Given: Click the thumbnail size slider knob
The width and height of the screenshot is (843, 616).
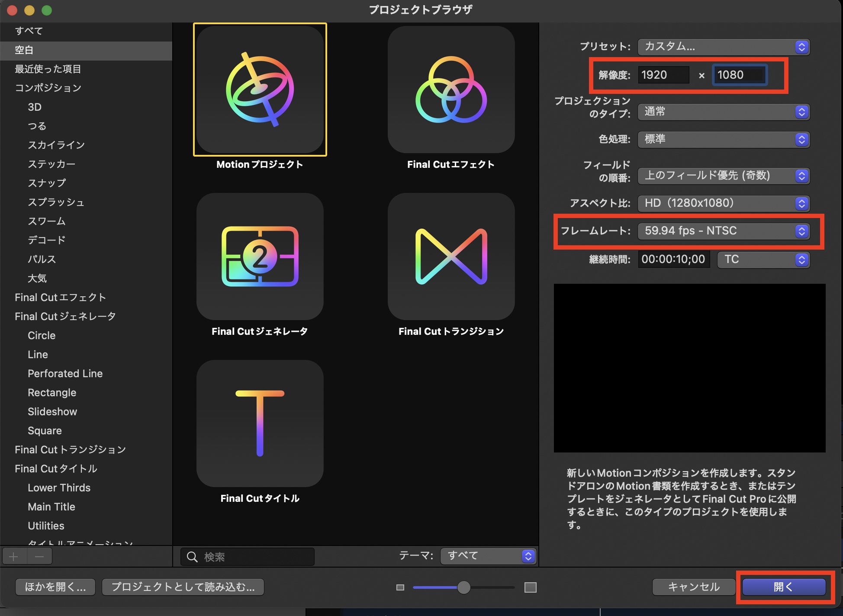Looking at the screenshot, I should [x=463, y=587].
